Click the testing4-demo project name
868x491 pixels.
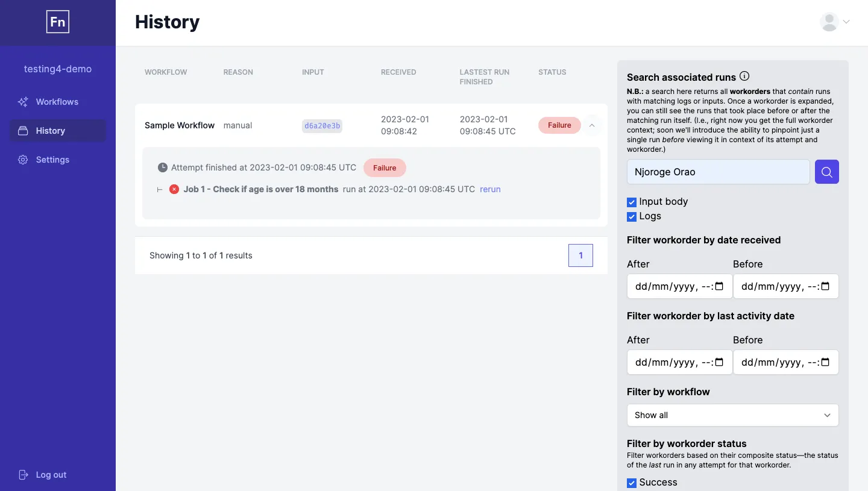tap(58, 69)
